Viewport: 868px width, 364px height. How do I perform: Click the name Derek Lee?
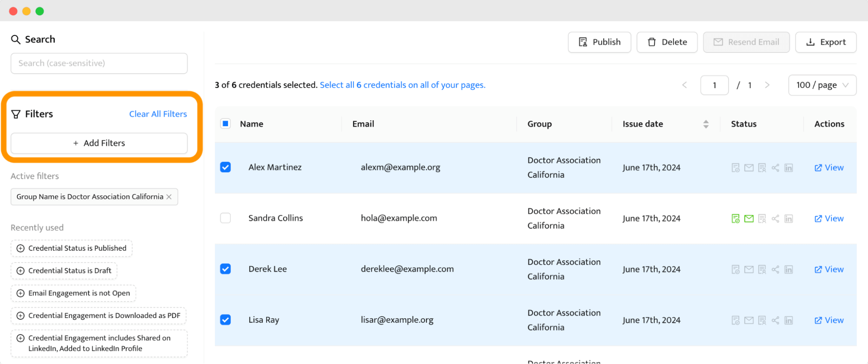(x=267, y=269)
